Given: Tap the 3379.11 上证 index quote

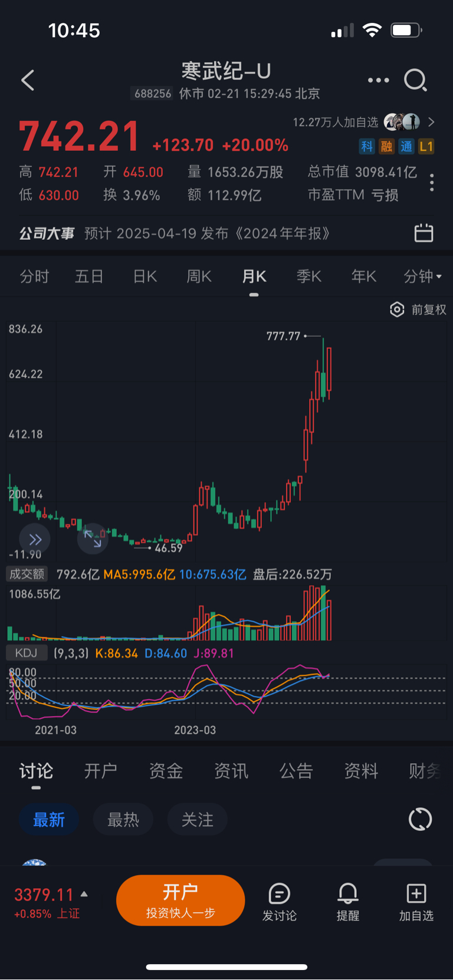Looking at the screenshot, I should 44,895.
